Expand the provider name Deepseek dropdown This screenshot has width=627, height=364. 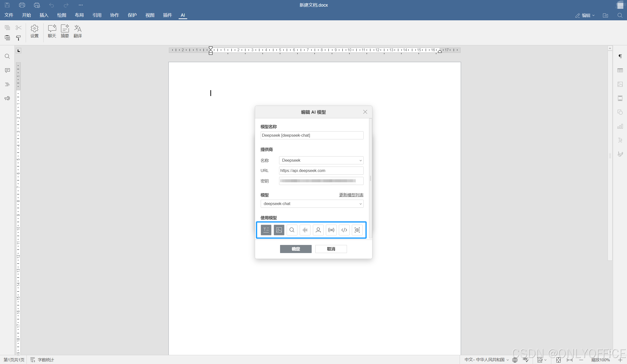pos(321,160)
